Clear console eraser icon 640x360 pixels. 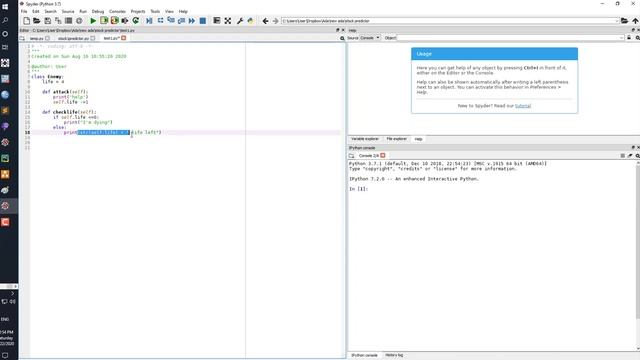click(x=630, y=156)
